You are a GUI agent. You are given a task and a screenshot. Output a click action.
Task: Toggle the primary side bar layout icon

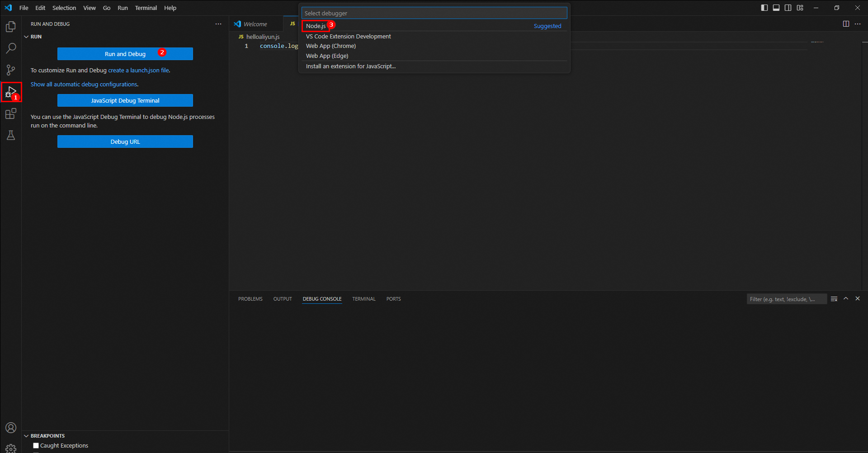click(764, 8)
